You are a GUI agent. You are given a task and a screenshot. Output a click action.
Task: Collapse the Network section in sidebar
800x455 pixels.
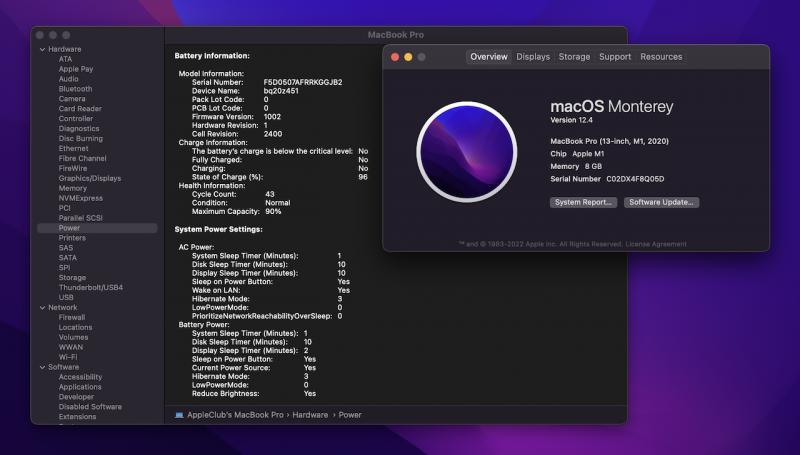tap(42, 308)
